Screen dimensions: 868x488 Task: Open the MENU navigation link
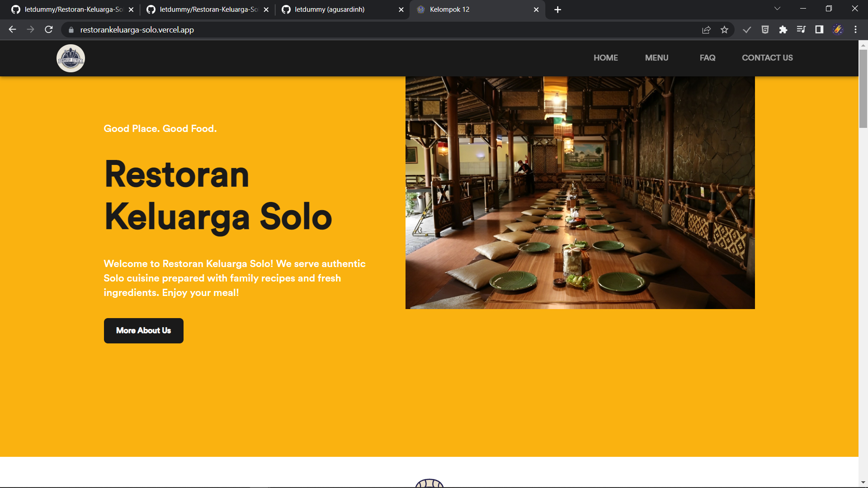click(x=656, y=58)
